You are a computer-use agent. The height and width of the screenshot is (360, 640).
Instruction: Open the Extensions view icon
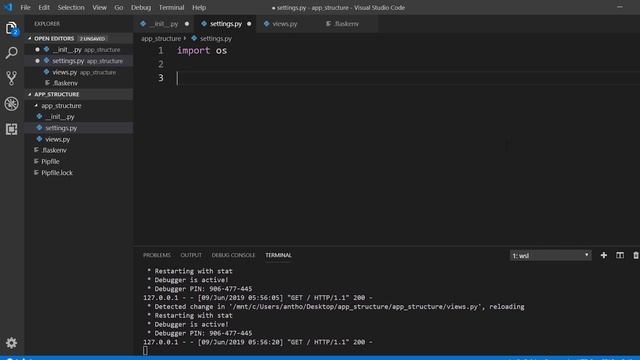[11, 129]
